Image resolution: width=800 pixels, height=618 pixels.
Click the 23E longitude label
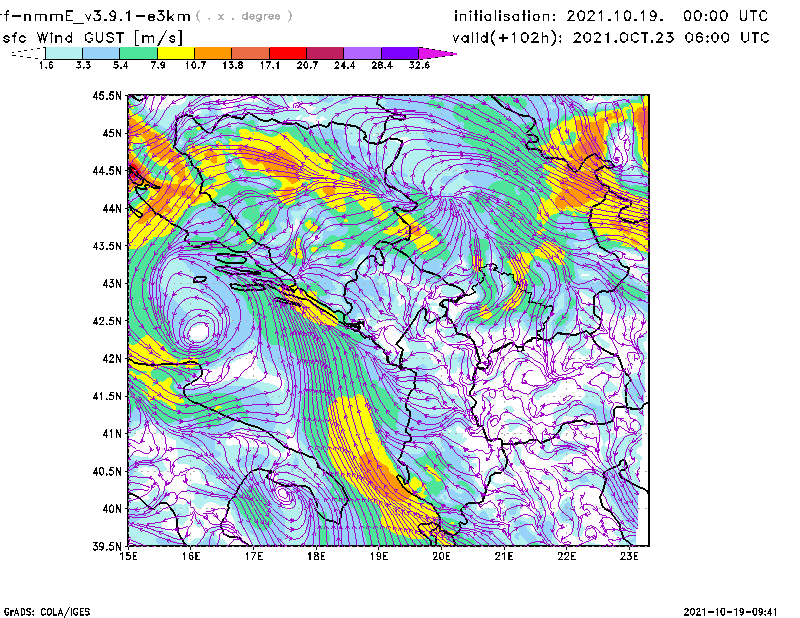click(x=629, y=556)
